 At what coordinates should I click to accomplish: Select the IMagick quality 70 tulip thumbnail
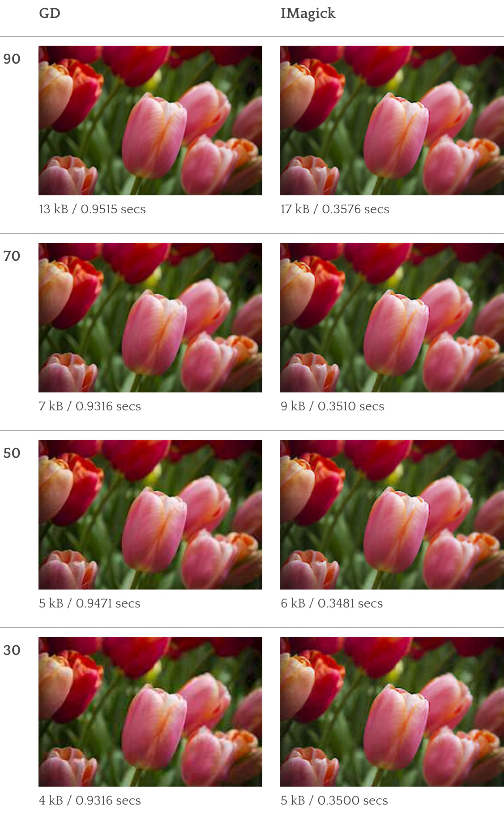(392, 318)
